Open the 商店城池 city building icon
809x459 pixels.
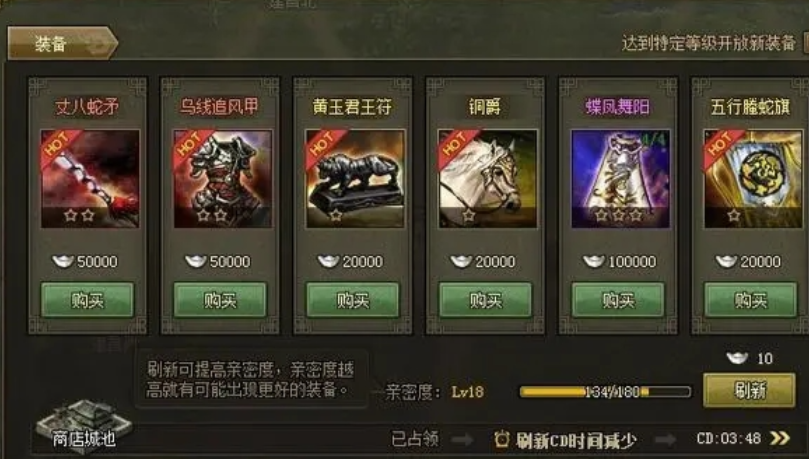(x=83, y=427)
